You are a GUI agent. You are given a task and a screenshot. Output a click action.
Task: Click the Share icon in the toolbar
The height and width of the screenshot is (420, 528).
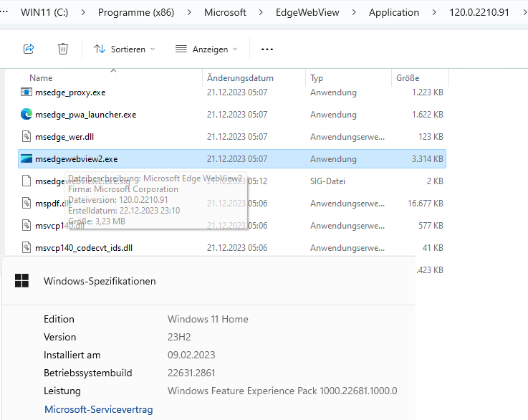(x=29, y=49)
